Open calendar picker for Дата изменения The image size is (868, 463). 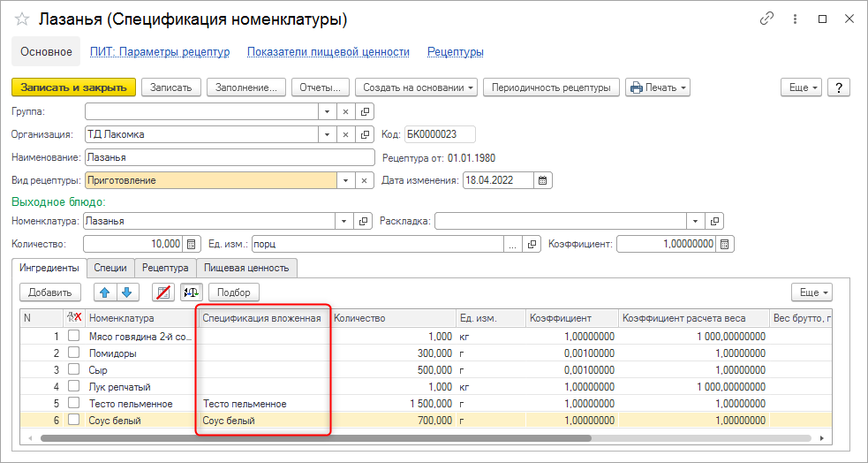click(544, 180)
